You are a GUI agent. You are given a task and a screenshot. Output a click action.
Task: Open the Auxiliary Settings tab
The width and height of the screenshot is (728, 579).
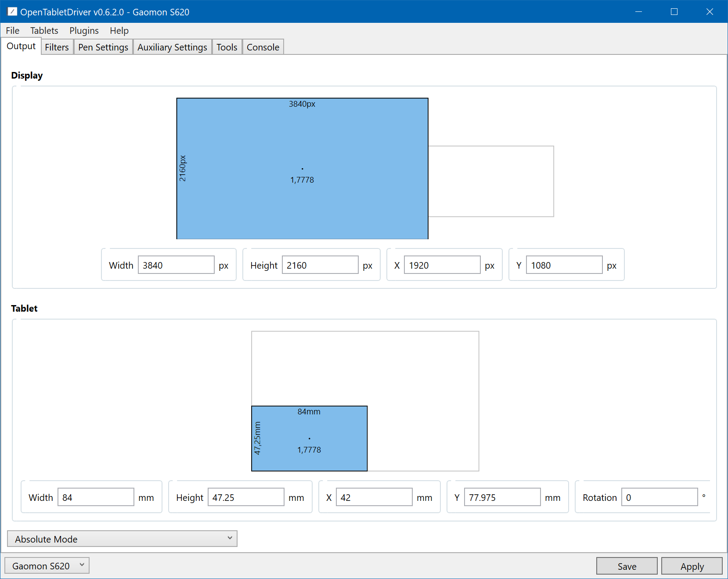click(172, 47)
